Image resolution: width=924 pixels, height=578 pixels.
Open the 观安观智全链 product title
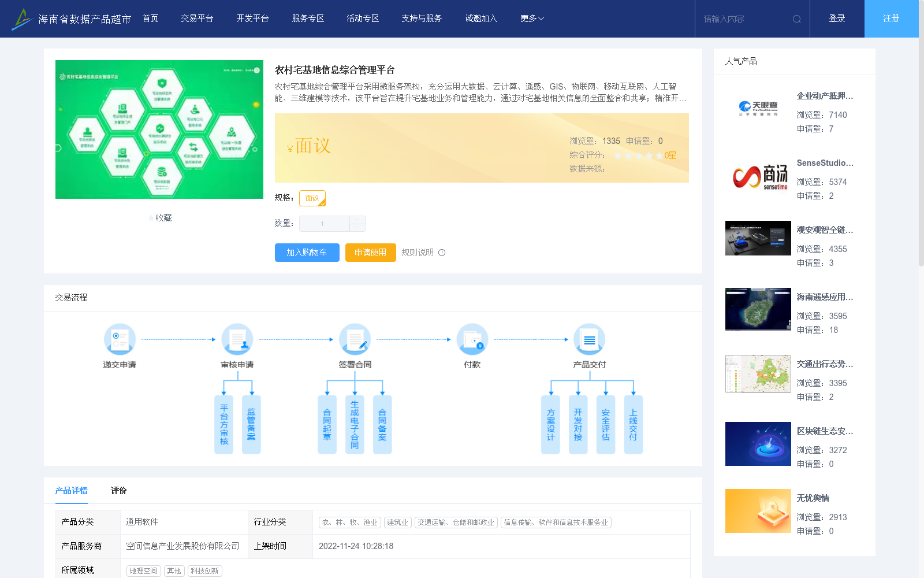[x=825, y=230]
